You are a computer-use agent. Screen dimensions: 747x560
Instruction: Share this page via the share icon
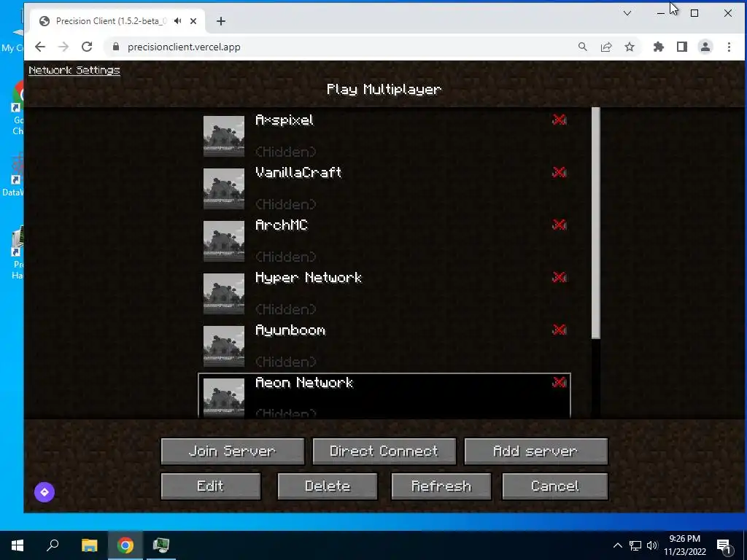pyautogui.click(x=606, y=47)
